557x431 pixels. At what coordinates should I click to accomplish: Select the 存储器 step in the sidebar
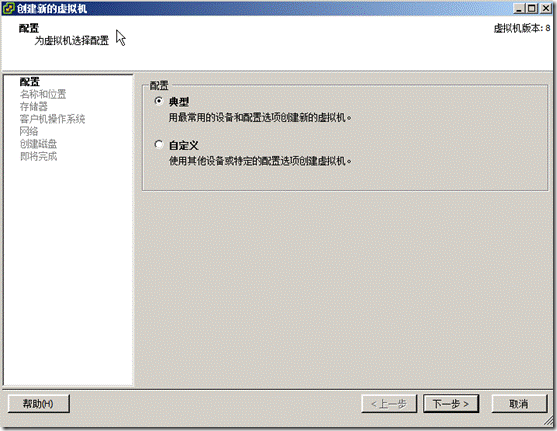pyautogui.click(x=34, y=107)
